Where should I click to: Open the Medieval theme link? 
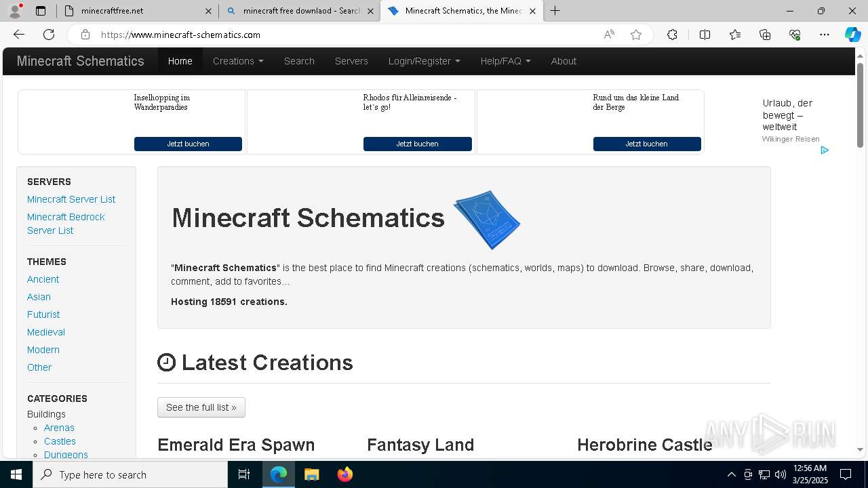[46, 332]
